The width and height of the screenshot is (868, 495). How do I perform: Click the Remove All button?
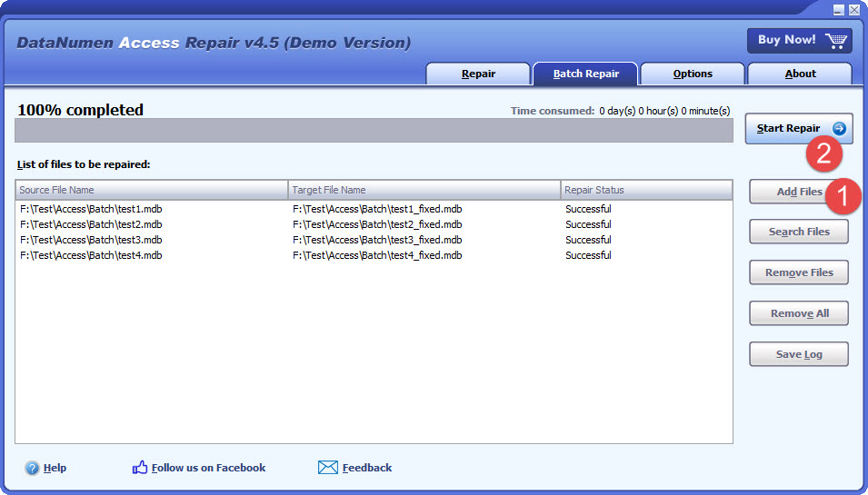click(799, 313)
